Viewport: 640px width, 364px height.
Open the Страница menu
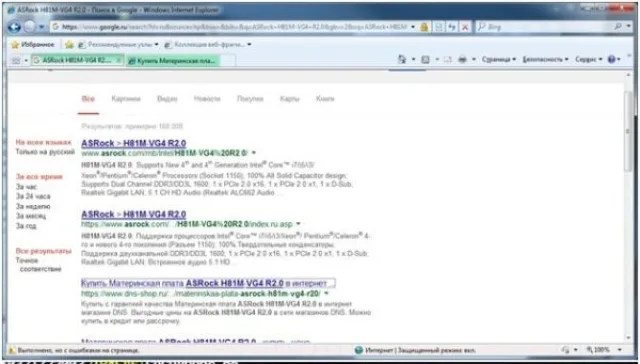pos(499,60)
